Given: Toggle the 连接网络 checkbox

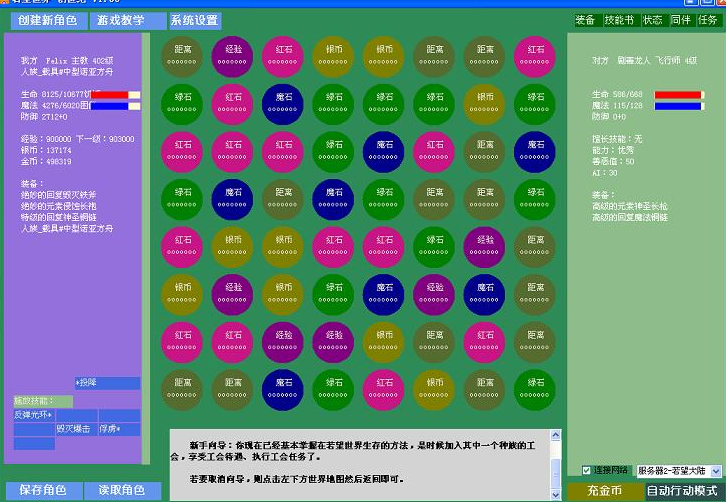Looking at the screenshot, I should (x=586, y=471).
